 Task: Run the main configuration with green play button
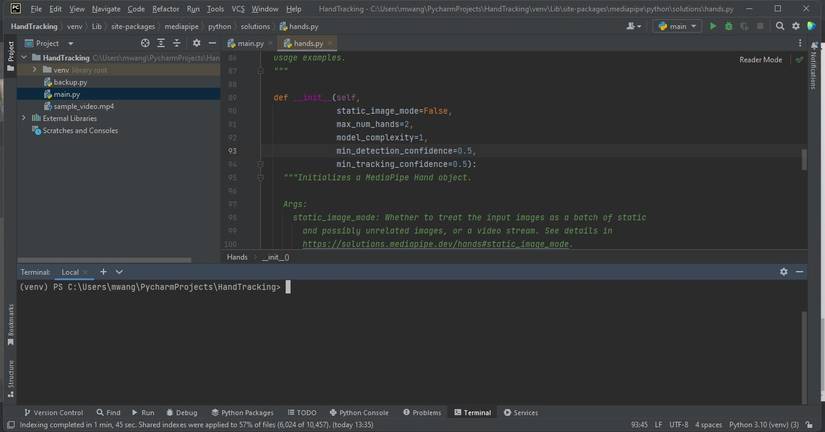pyautogui.click(x=713, y=27)
